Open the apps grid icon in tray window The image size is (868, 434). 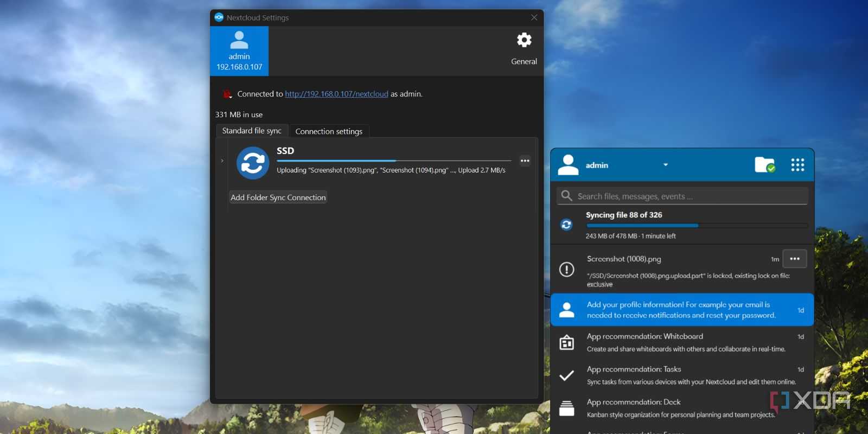[x=797, y=165]
